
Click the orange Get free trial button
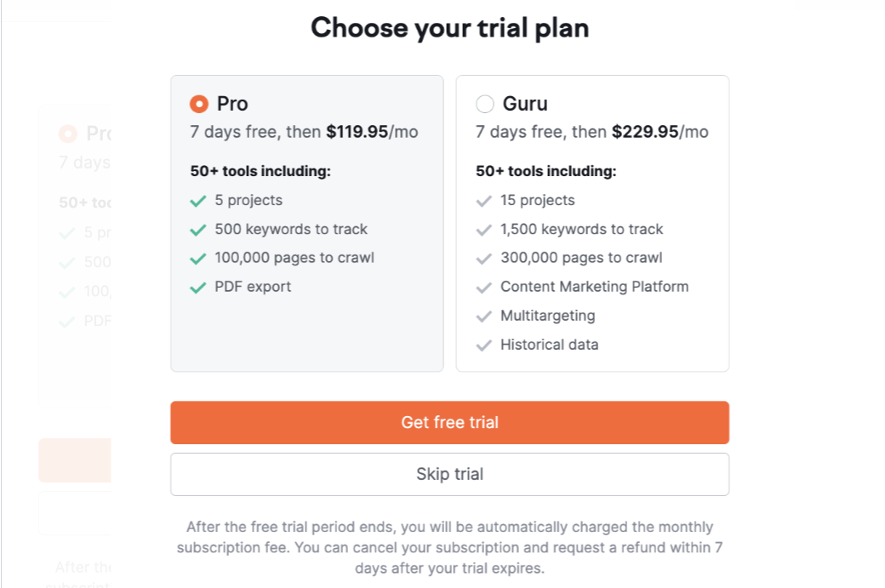pos(449,422)
